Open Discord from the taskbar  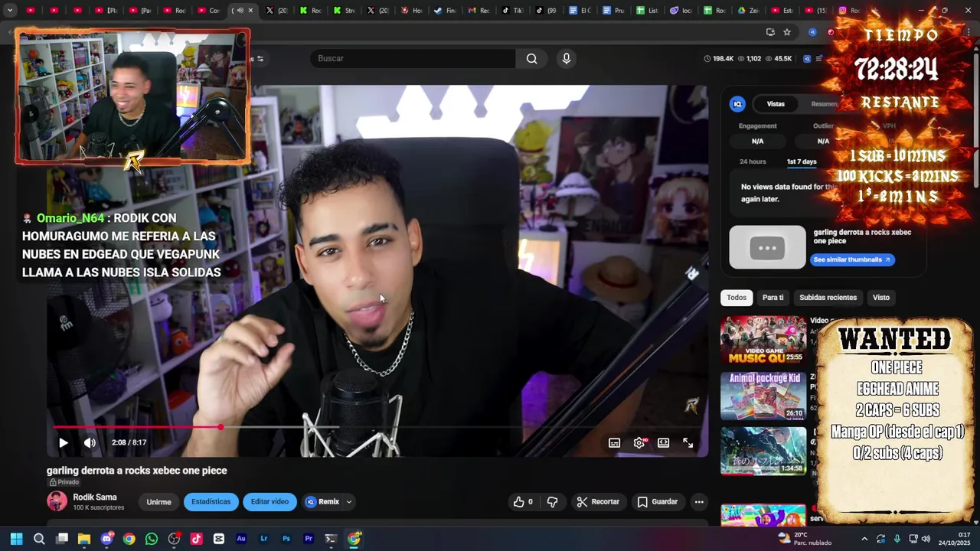[x=106, y=539]
